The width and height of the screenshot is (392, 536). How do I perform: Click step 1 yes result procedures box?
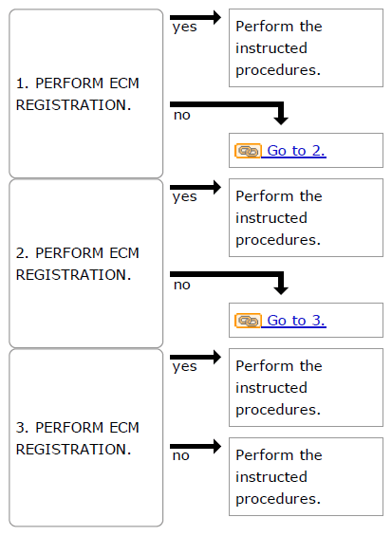coord(306,47)
